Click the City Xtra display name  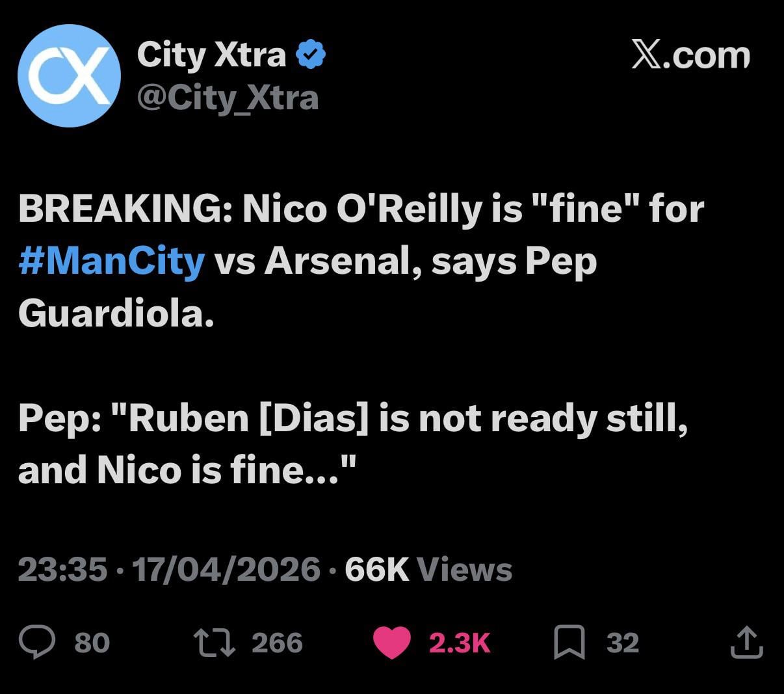pyautogui.click(x=211, y=55)
